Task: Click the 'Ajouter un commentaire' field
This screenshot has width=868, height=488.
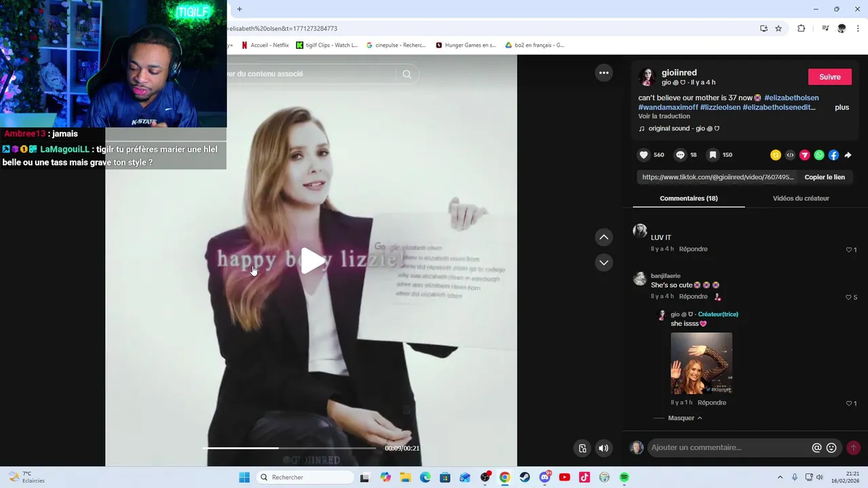Action: point(729,447)
